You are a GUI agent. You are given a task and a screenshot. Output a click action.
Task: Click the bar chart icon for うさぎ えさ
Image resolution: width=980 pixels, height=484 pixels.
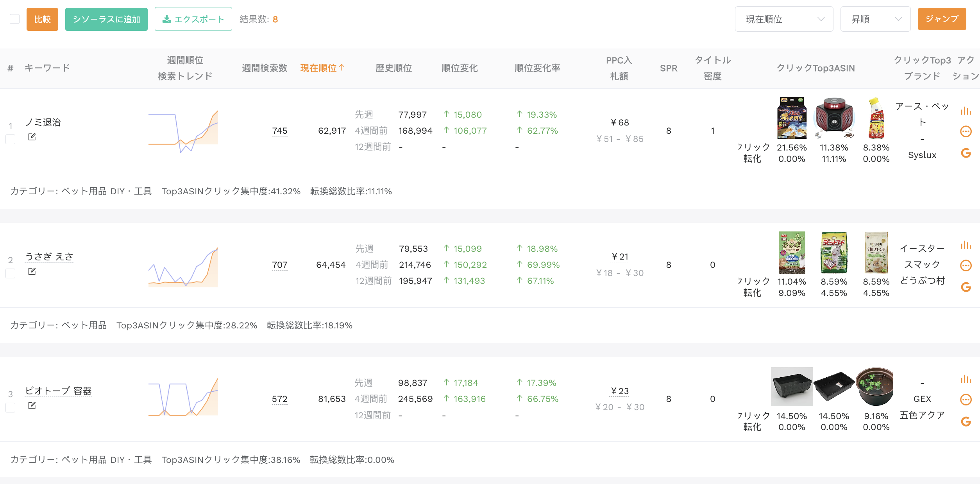pyautogui.click(x=966, y=245)
